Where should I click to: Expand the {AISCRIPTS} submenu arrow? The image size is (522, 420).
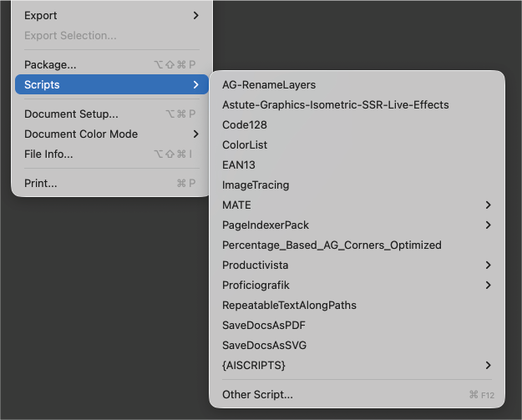pos(488,365)
